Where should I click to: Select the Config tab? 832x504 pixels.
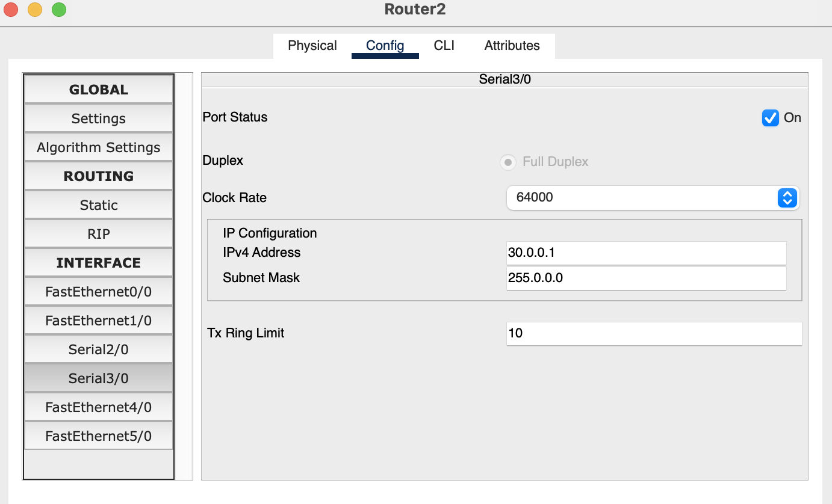(x=385, y=46)
